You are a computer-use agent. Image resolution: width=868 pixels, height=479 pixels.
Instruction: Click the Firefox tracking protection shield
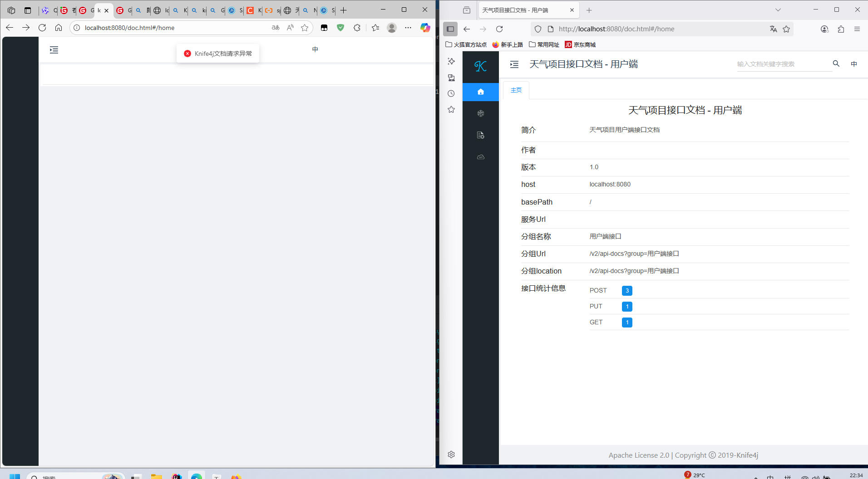pos(538,29)
